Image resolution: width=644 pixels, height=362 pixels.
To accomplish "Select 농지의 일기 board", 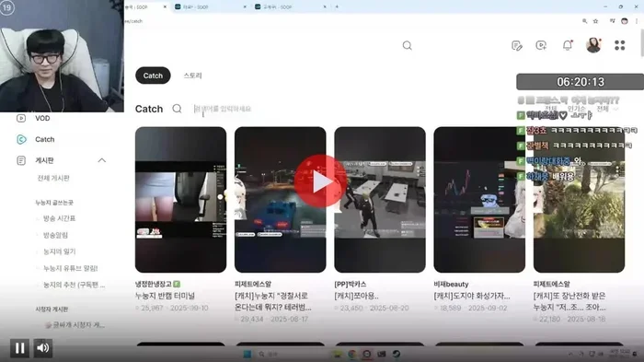I will [60, 251].
